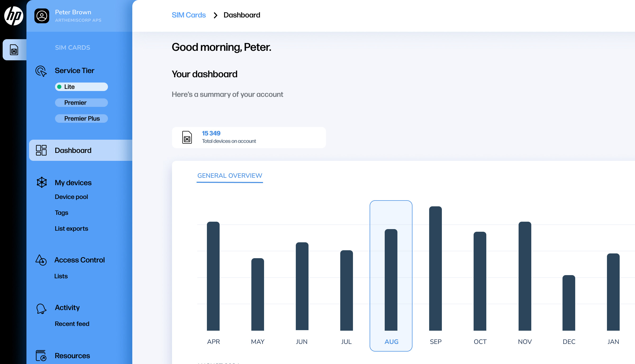Click the HP logo icon

pyautogui.click(x=14, y=16)
